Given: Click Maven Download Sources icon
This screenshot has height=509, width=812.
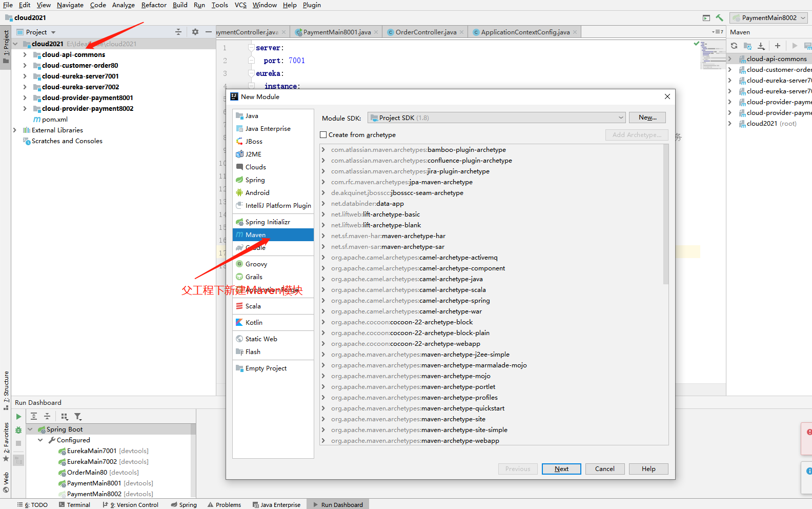Looking at the screenshot, I should click(x=761, y=46).
